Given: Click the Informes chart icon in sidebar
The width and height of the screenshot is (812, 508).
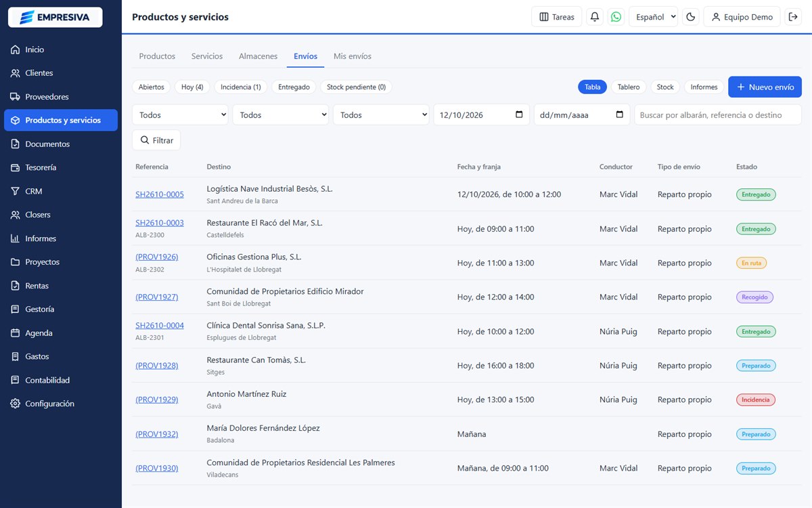Looking at the screenshot, I should point(16,238).
